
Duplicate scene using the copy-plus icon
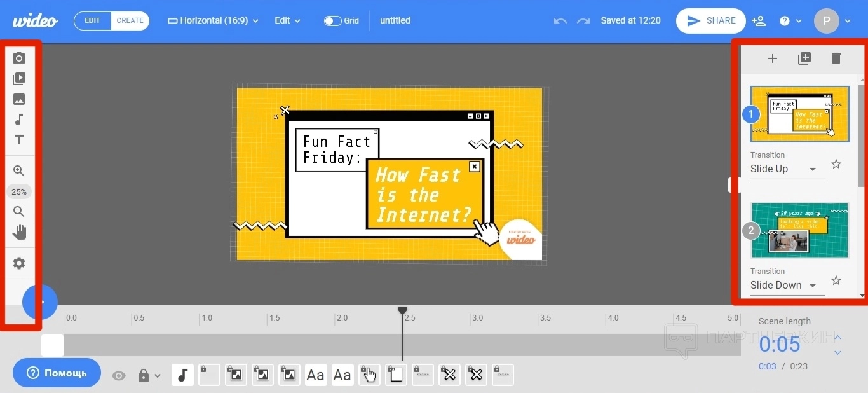point(804,59)
